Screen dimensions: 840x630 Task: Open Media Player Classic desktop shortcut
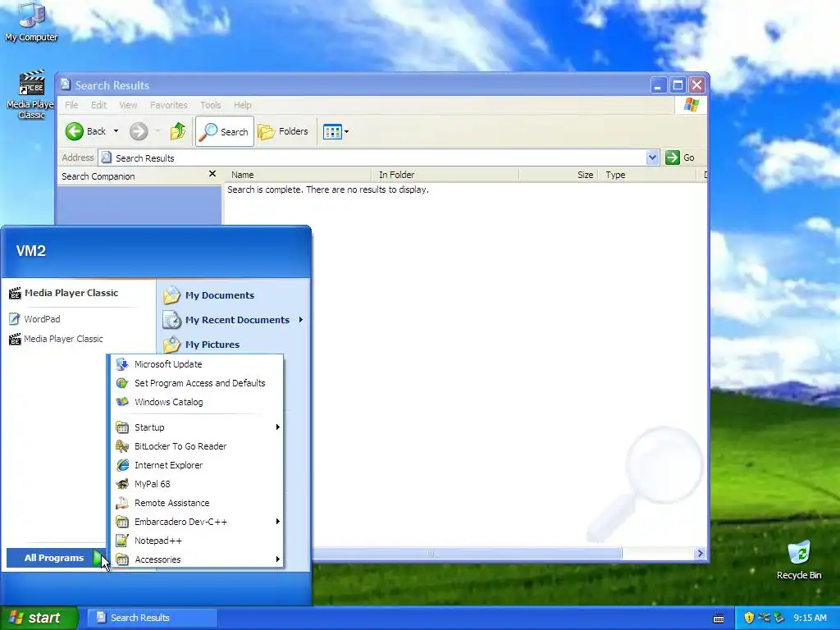(x=31, y=95)
